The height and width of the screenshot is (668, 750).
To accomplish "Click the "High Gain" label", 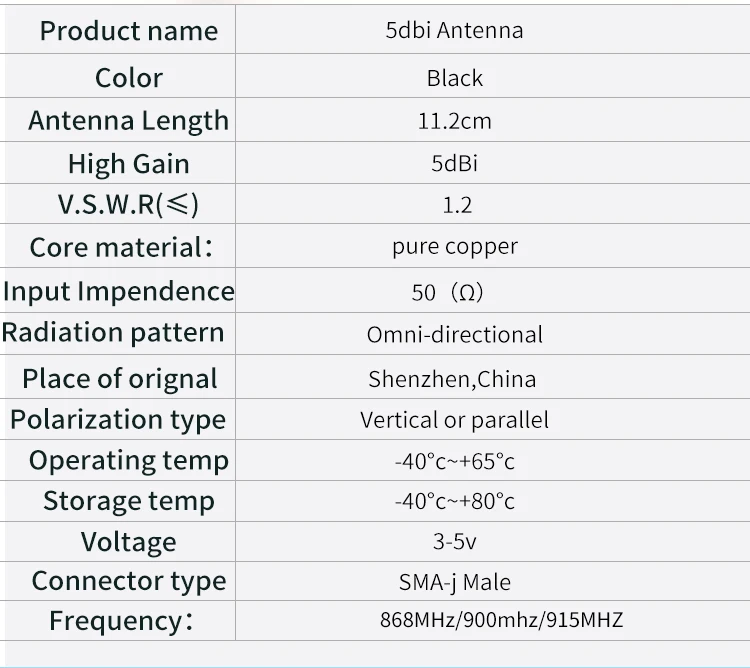I will pyautogui.click(x=129, y=164).
